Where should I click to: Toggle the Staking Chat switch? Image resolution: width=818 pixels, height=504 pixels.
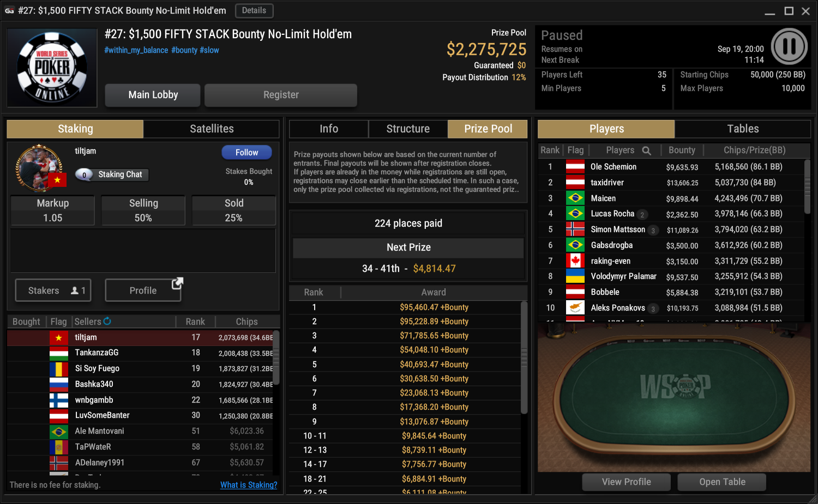click(85, 174)
